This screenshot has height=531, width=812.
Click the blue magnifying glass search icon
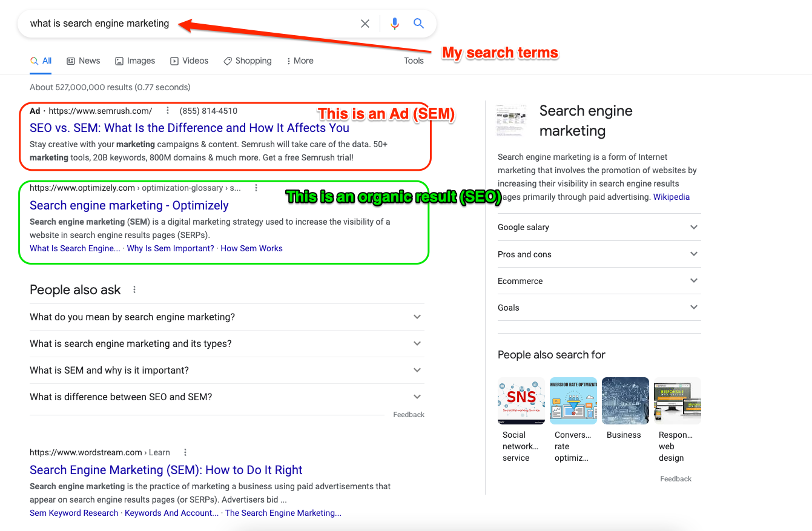pyautogui.click(x=418, y=23)
